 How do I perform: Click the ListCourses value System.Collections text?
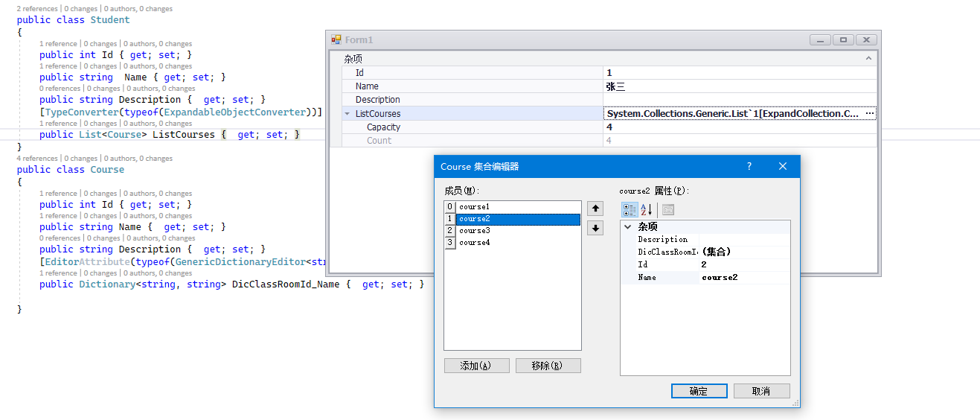[733, 114]
